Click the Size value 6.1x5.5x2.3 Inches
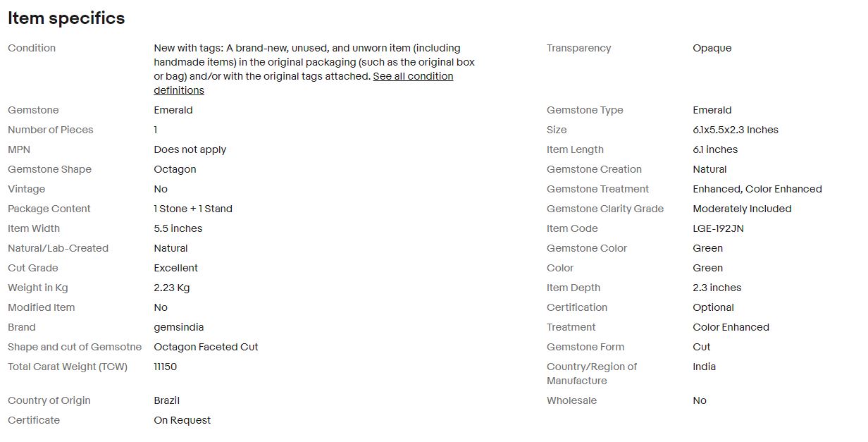868x442 pixels. coord(736,130)
